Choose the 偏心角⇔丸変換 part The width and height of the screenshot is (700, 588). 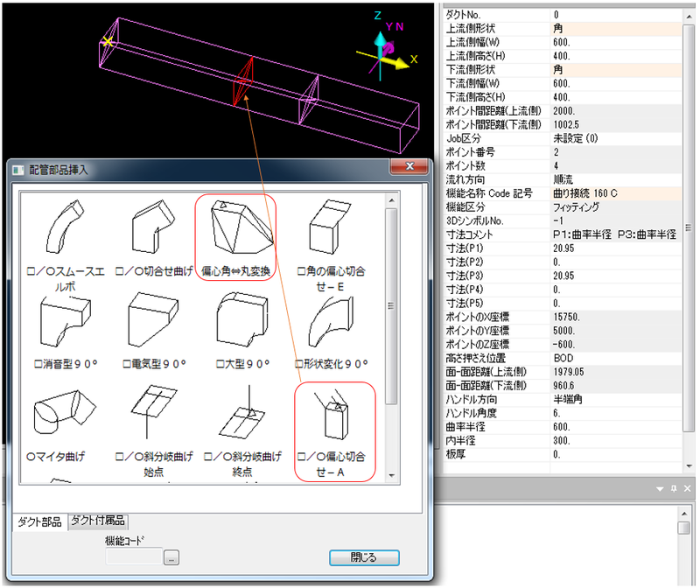pyautogui.click(x=236, y=230)
